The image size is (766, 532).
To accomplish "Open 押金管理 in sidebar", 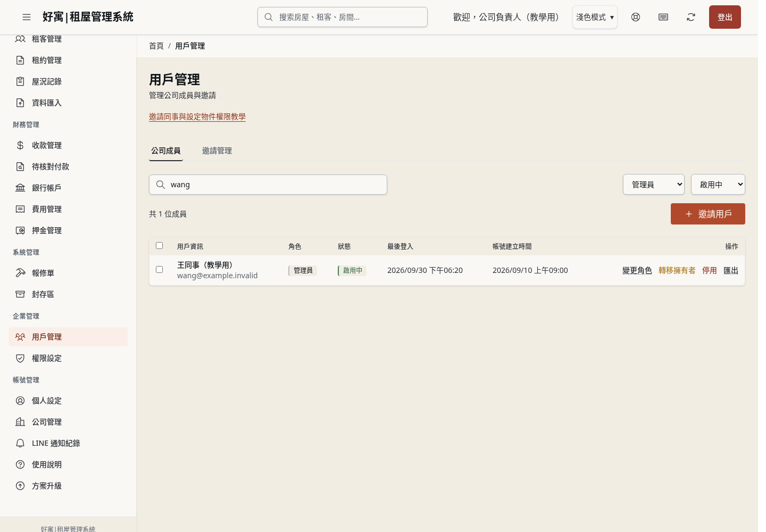I will 68,230.
